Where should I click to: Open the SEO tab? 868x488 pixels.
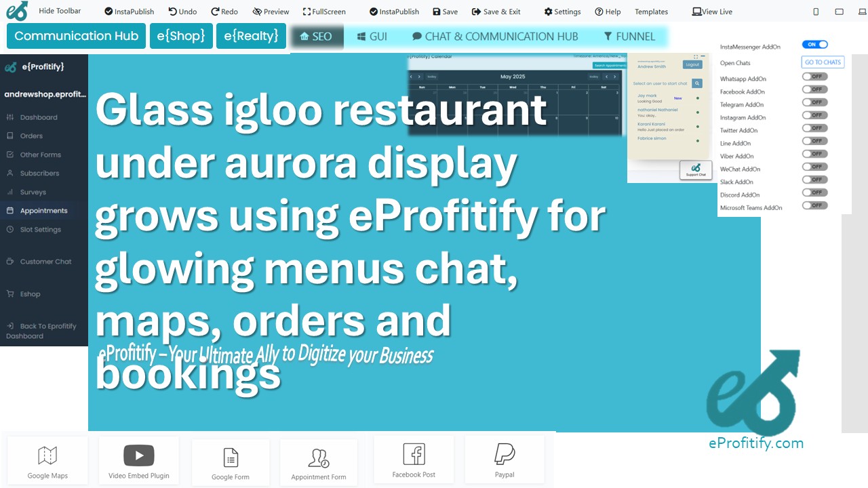pos(317,37)
